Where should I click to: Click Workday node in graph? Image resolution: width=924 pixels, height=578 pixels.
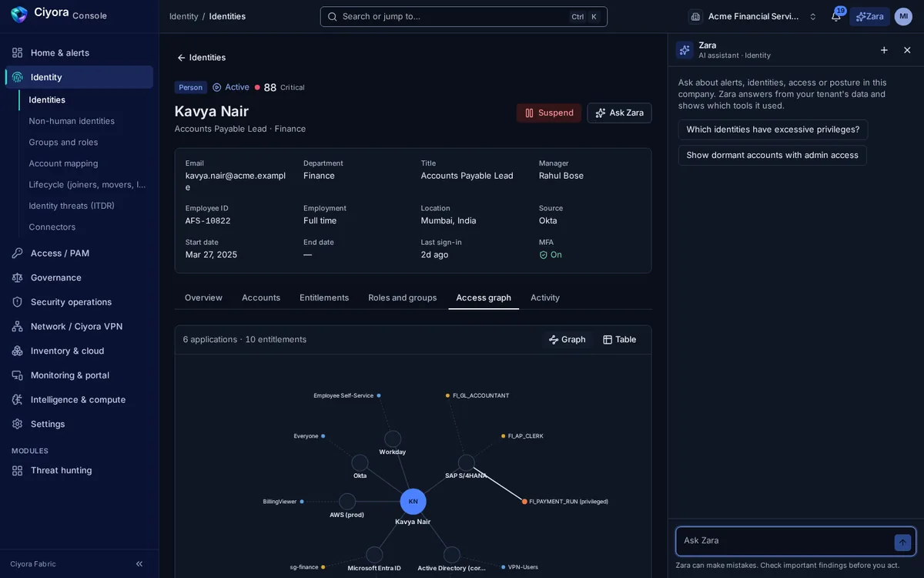[x=393, y=439]
